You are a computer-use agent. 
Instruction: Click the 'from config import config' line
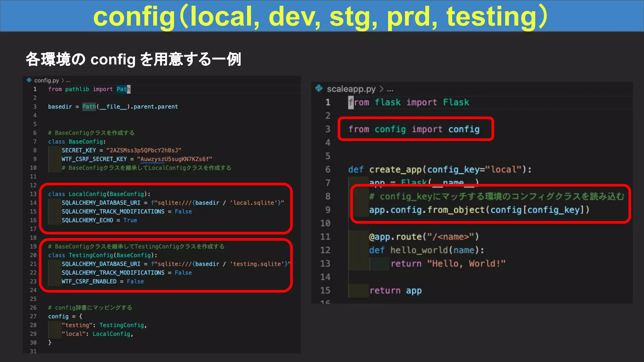click(414, 129)
